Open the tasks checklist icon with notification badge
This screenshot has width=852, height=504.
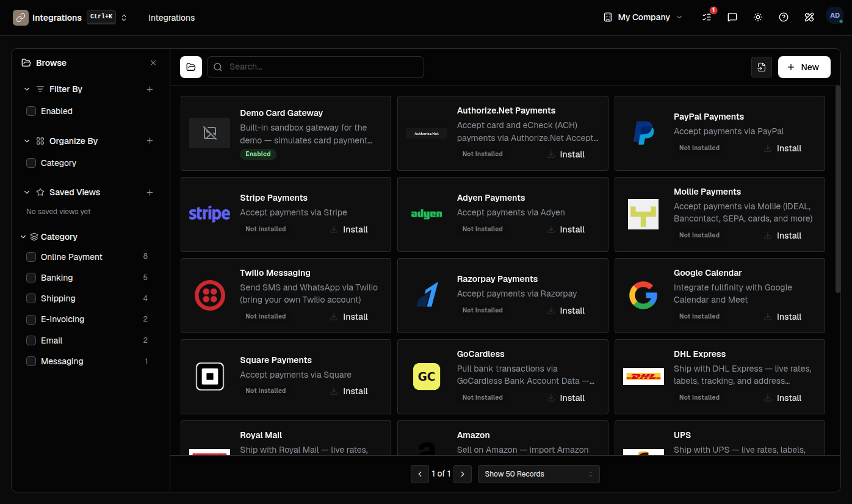pyautogui.click(x=707, y=17)
